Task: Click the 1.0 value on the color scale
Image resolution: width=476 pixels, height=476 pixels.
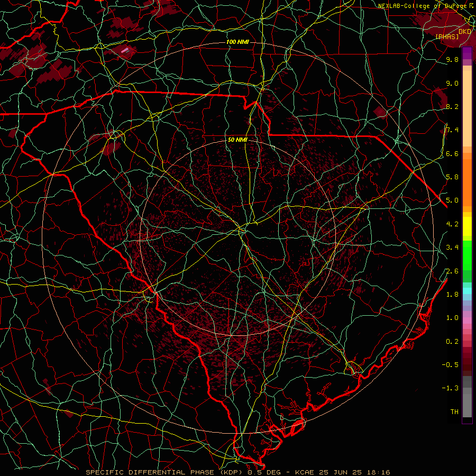Action: (x=452, y=318)
